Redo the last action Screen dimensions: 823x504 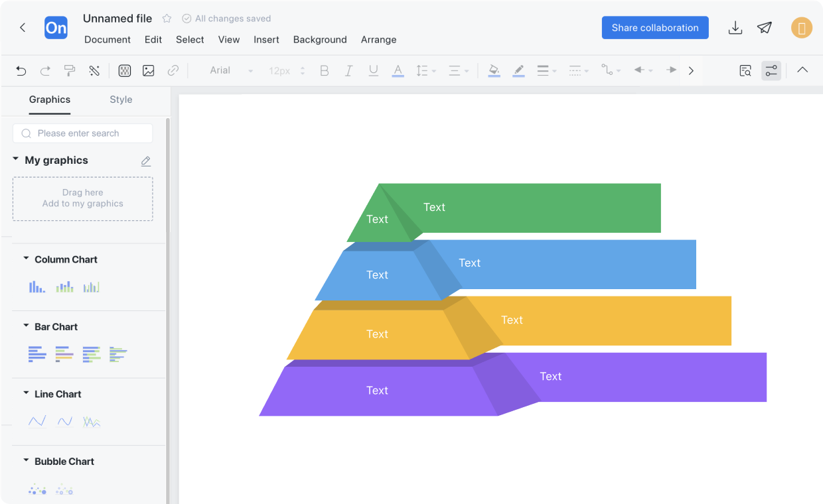point(45,70)
